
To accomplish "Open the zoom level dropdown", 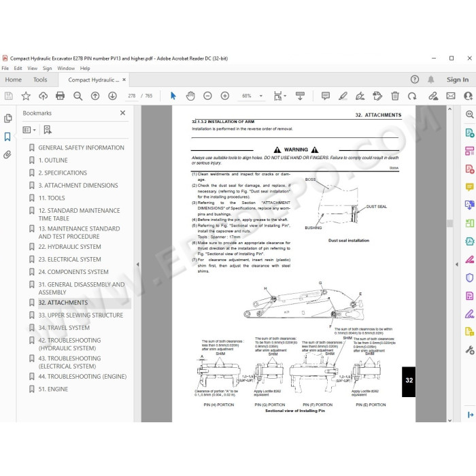I will 260,96.
